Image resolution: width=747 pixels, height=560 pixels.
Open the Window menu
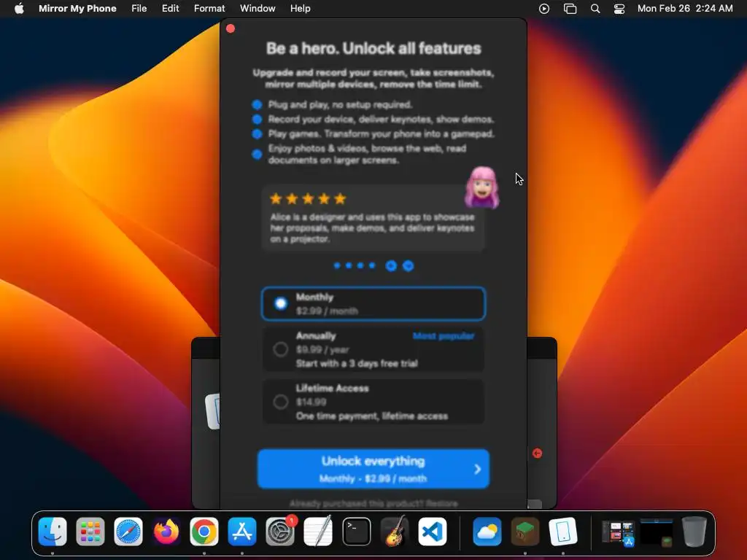(x=258, y=9)
